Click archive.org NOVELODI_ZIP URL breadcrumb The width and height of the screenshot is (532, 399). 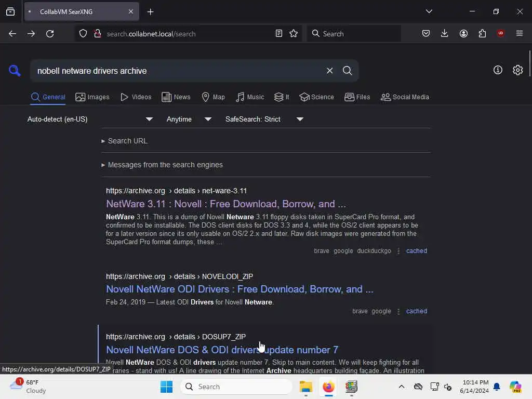(179, 276)
